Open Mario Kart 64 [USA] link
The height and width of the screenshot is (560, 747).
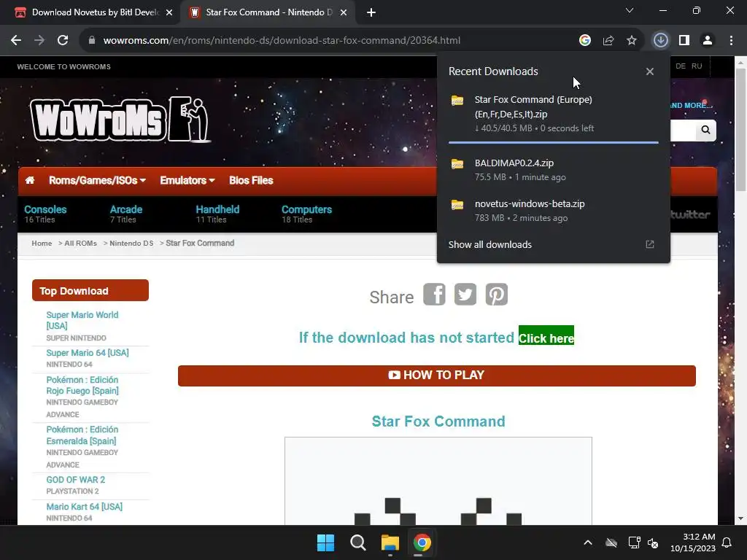click(x=85, y=507)
